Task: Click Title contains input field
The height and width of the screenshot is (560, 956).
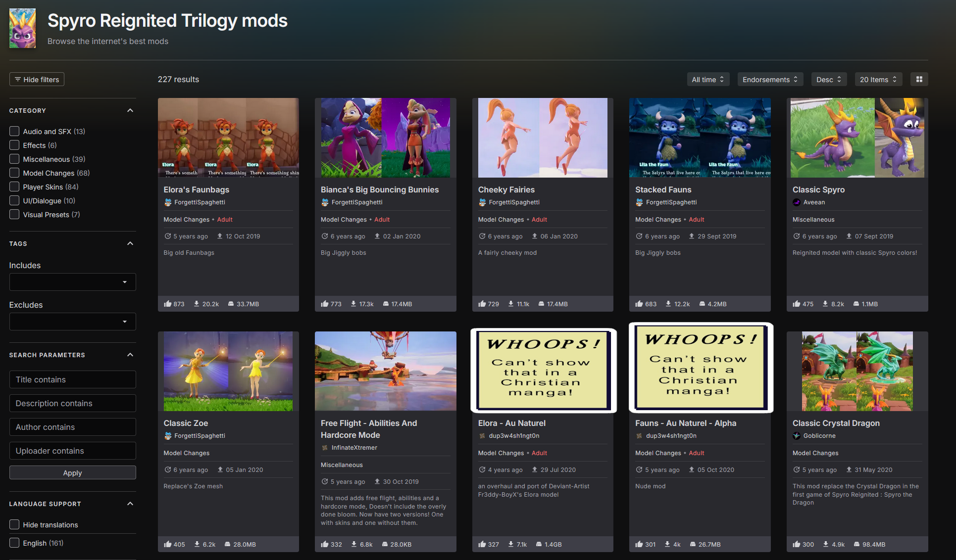Action: [72, 379]
